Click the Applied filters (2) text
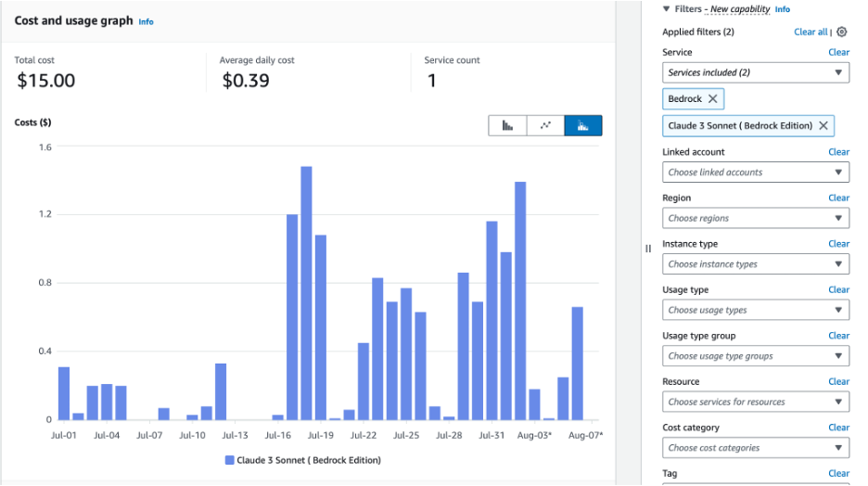 [698, 32]
